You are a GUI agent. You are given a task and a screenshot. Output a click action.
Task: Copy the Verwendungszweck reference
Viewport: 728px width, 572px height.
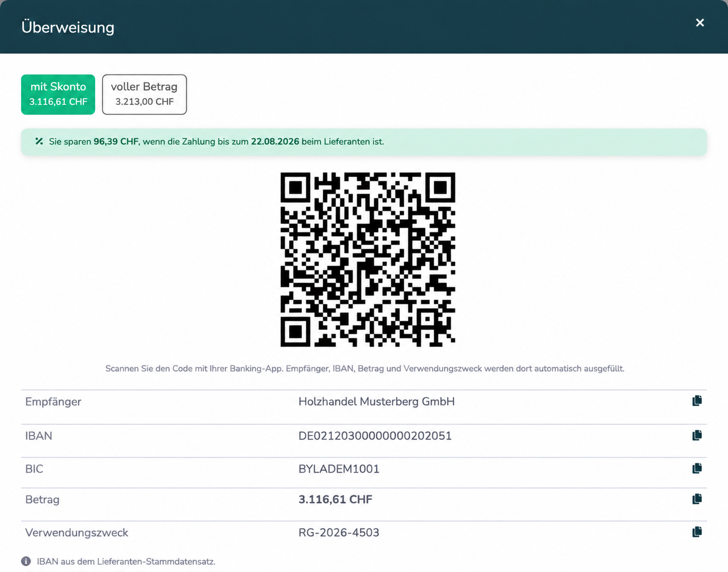[697, 532]
